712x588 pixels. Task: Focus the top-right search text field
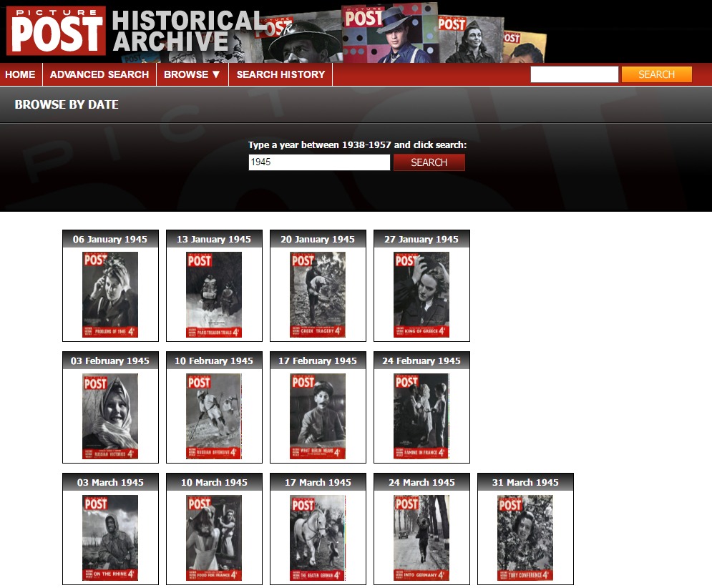(575, 74)
